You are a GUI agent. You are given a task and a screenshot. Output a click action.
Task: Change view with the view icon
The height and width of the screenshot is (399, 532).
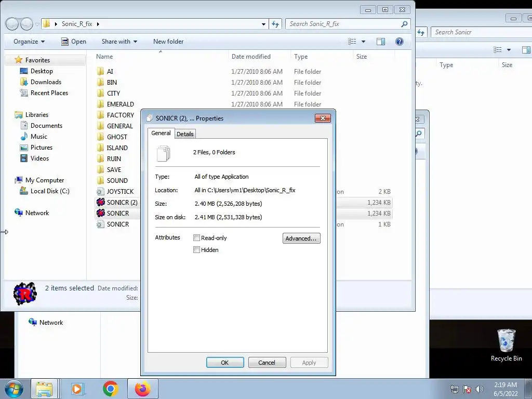(352, 42)
